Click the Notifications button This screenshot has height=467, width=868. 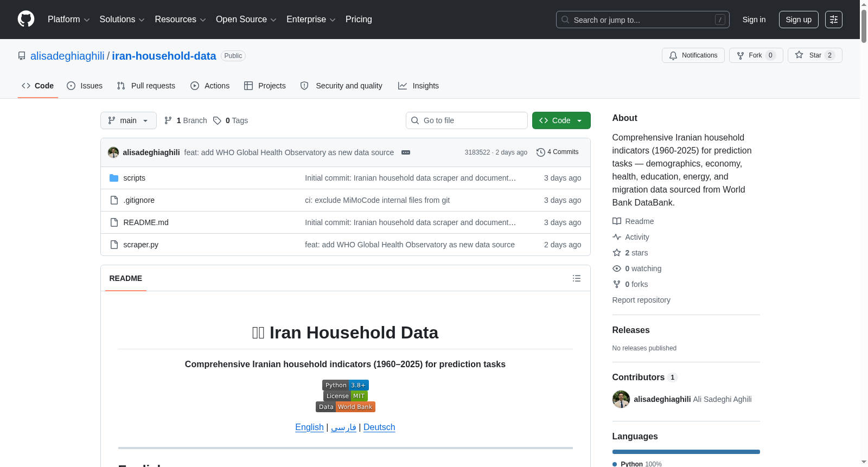693,55
